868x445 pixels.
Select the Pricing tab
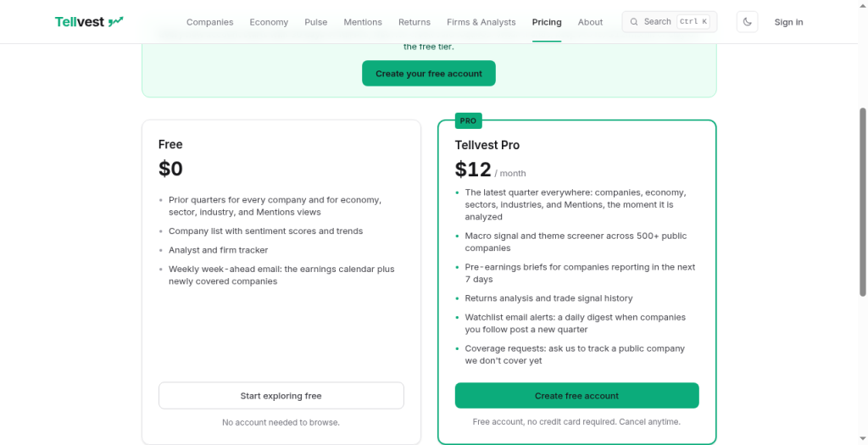click(x=547, y=22)
